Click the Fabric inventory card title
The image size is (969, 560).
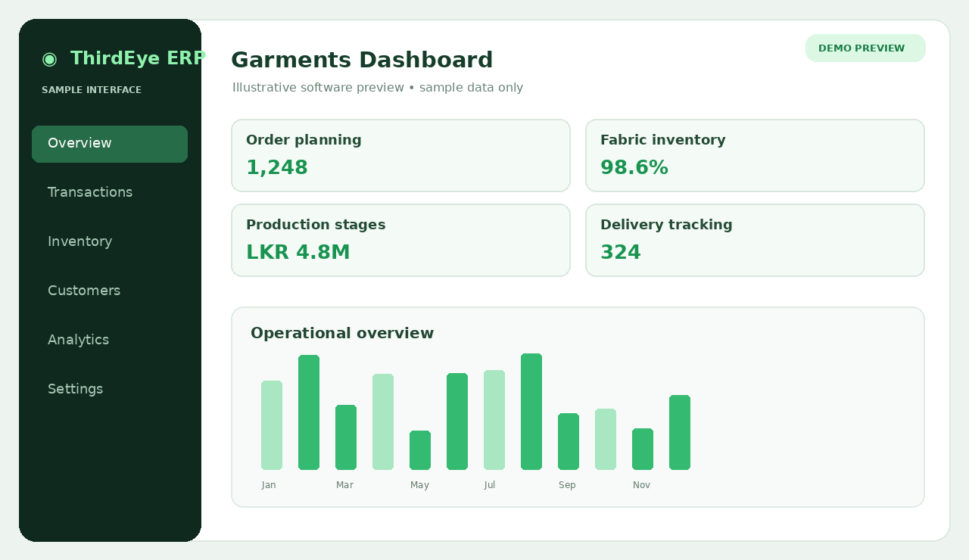point(663,140)
